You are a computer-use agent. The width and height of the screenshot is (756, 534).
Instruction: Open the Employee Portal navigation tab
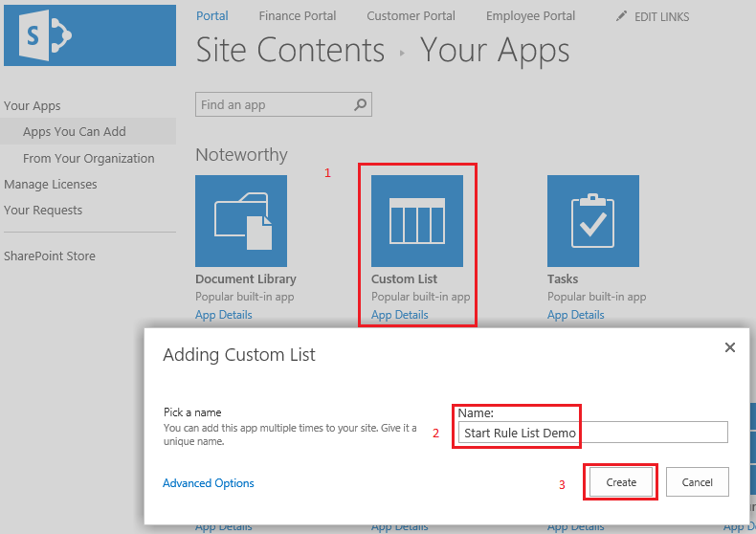pyautogui.click(x=530, y=16)
